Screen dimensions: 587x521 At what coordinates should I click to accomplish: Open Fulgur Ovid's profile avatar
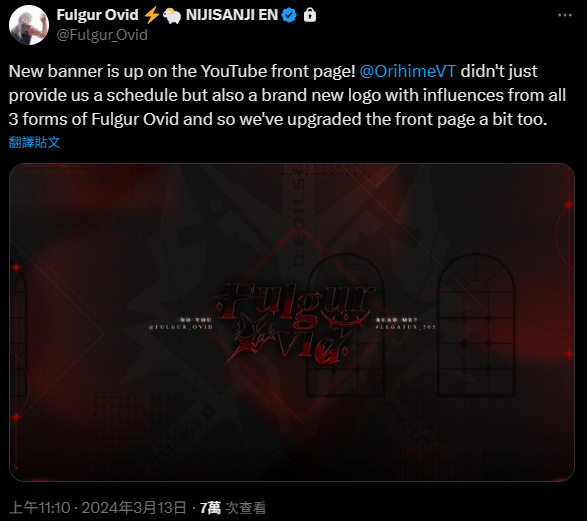[x=29, y=25]
